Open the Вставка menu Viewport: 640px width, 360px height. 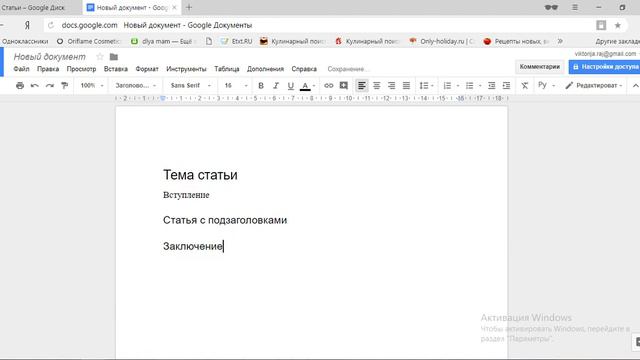(116, 69)
